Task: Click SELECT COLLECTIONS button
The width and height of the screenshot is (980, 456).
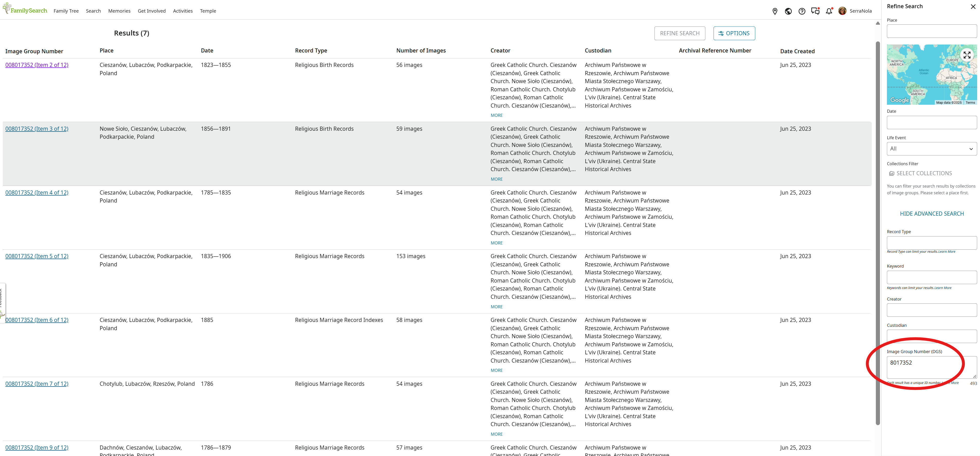Action: click(x=920, y=173)
